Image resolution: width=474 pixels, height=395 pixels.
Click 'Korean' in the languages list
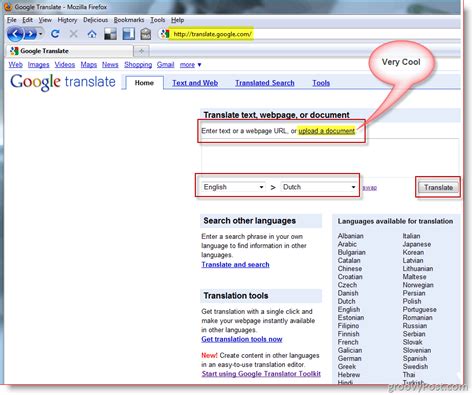point(413,252)
